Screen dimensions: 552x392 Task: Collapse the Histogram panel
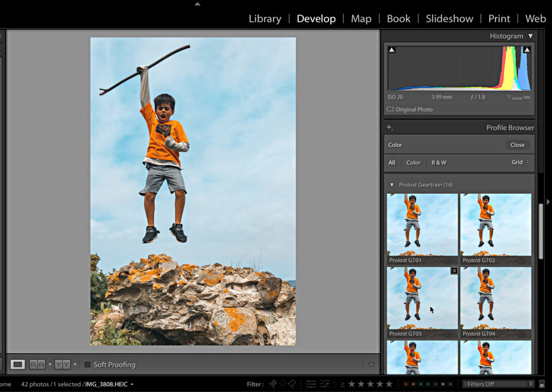click(530, 36)
